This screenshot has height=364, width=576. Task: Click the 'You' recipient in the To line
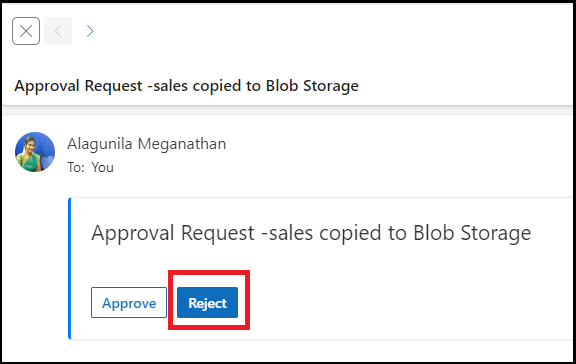(x=102, y=167)
